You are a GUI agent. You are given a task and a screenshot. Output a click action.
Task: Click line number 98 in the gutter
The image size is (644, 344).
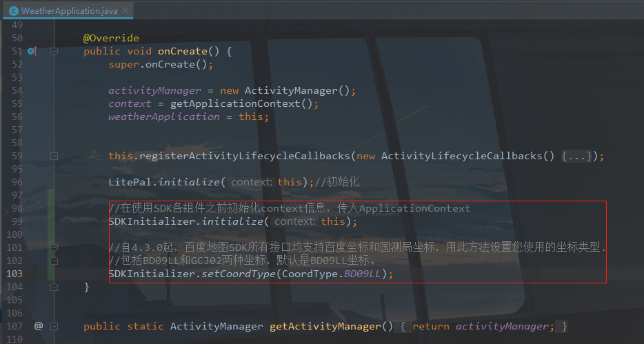tap(17, 208)
